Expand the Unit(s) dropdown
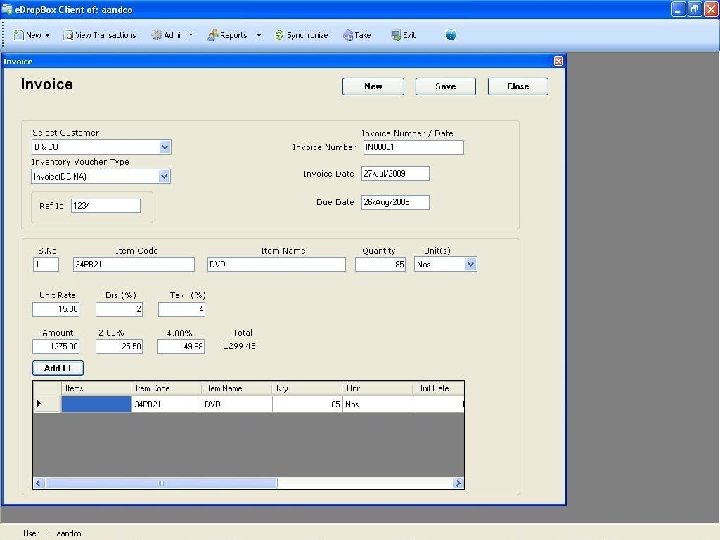Viewport: 720px width, 540px height. point(470,265)
